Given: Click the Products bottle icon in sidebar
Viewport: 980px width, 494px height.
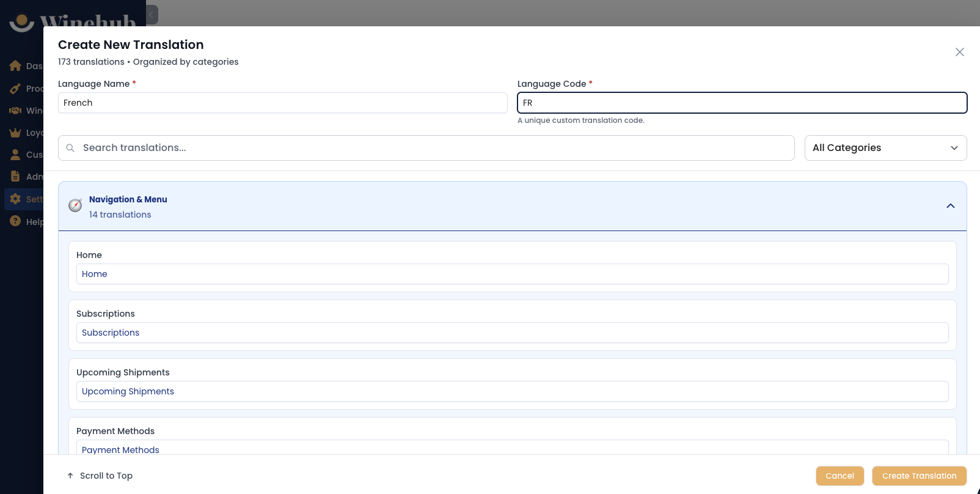Looking at the screenshot, I should [15, 89].
